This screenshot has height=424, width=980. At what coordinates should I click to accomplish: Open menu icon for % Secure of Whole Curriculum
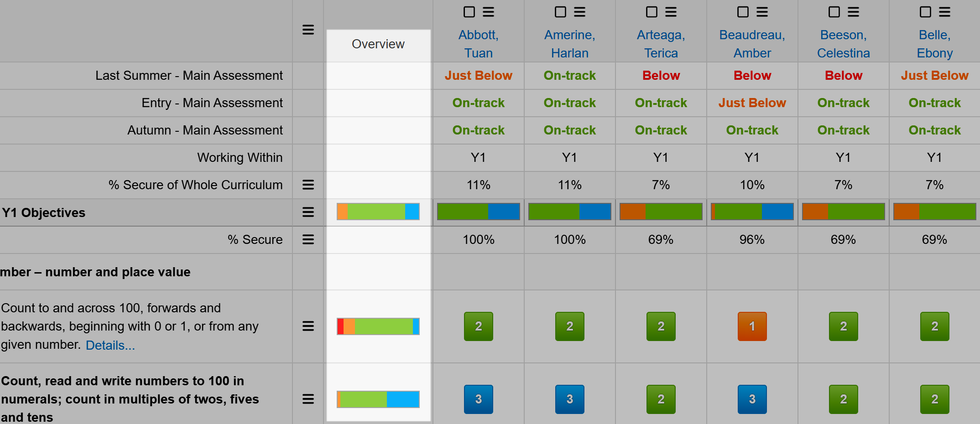pyautogui.click(x=308, y=185)
